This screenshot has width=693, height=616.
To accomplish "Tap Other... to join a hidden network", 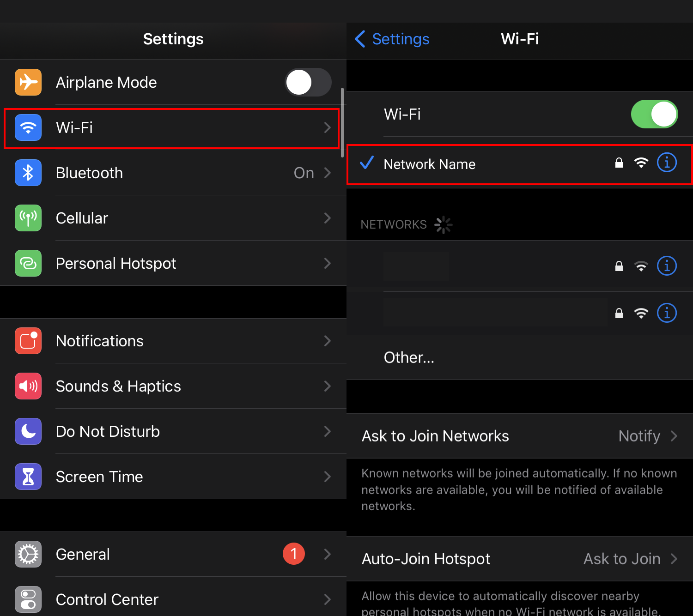I will [520, 357].
